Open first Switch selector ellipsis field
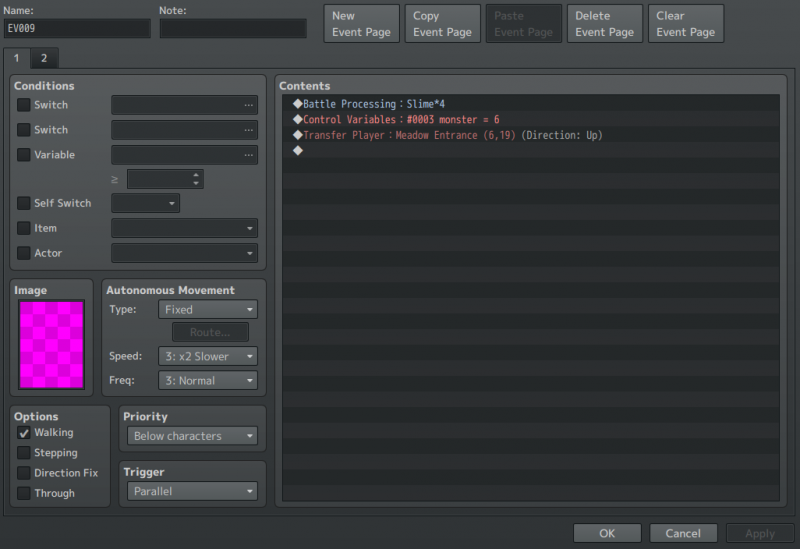The height and width of the screenshot is (549, 800). click(184, 105)
